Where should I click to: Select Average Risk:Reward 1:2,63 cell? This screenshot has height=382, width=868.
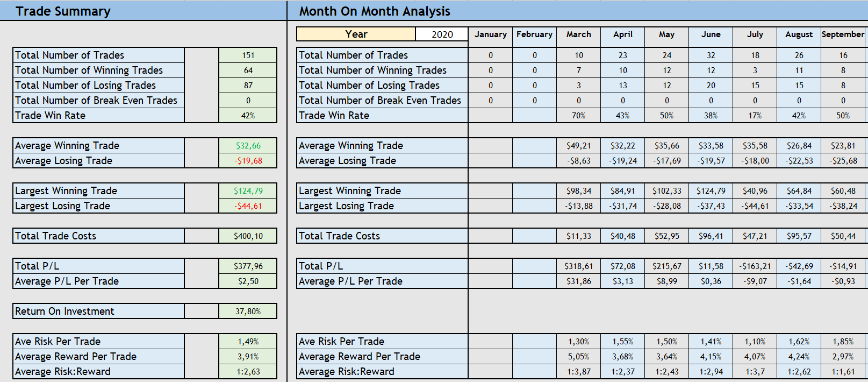tap(248, 371)
